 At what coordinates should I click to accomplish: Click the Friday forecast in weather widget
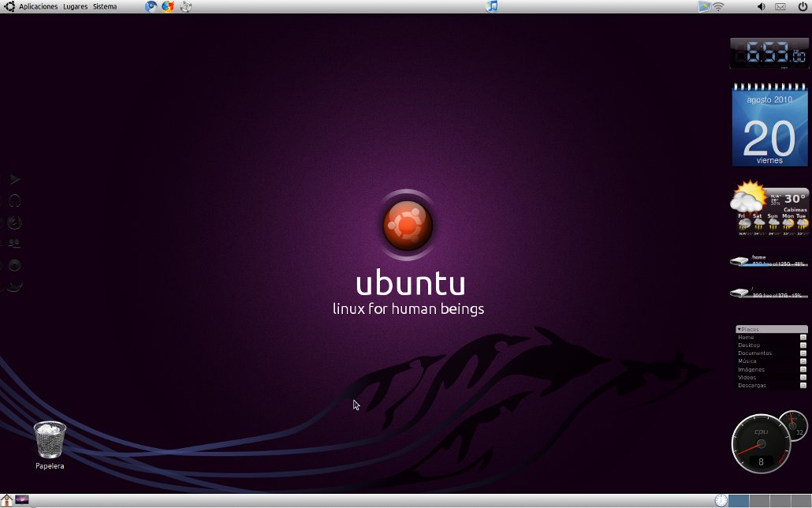pyautogui.click(x=743, y=224)
